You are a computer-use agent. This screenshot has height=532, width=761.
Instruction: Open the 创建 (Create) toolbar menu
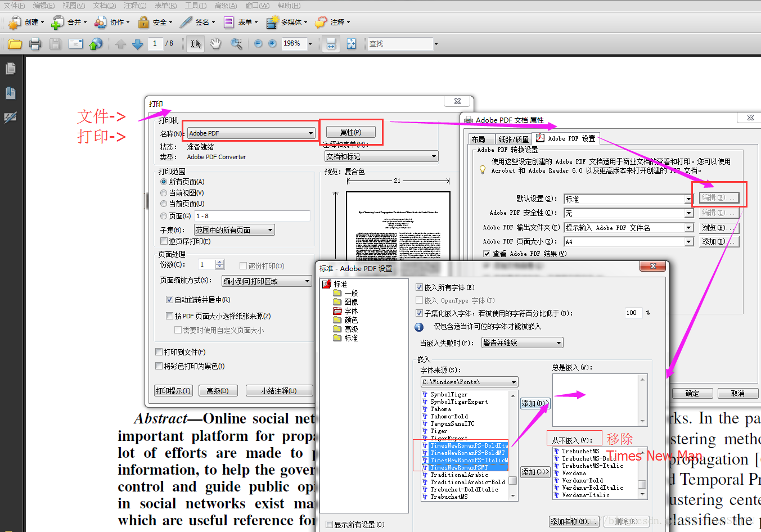pos(26,22)
